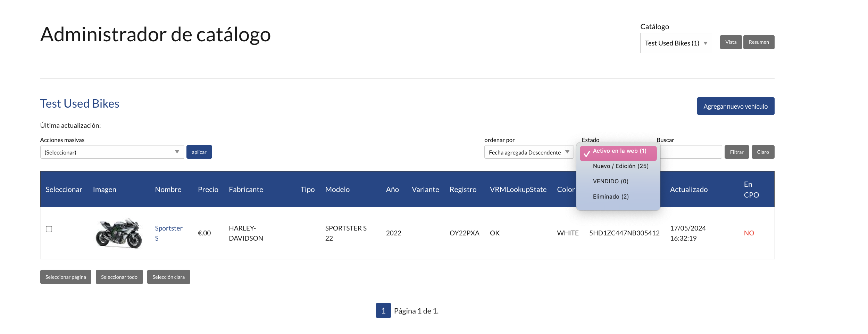868x334 pixels.
Task: Go to page 1 in pagination
Action: click(x=383, y=310)
